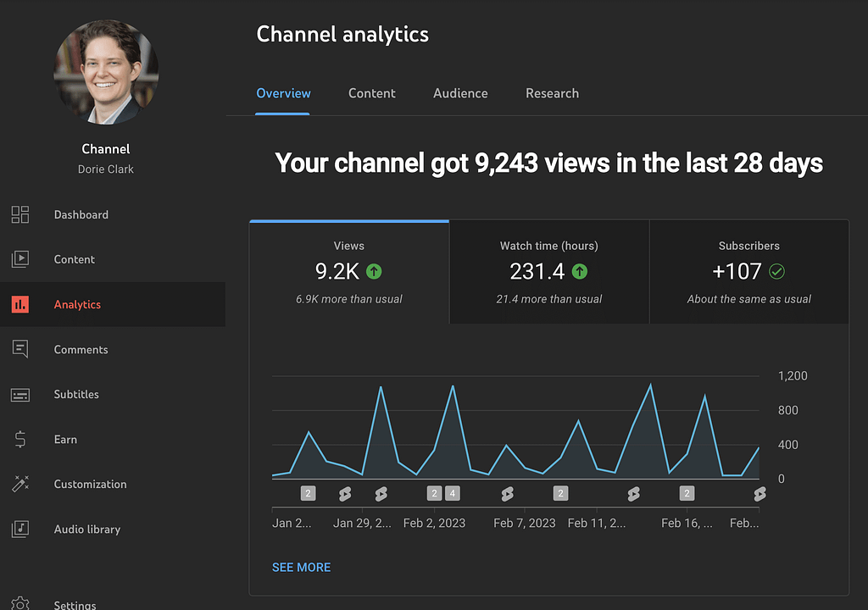Image resolution: width=868 pixels, height=610 pixels.
Task: Open the Research tab
Action: [x=552, y=93]
